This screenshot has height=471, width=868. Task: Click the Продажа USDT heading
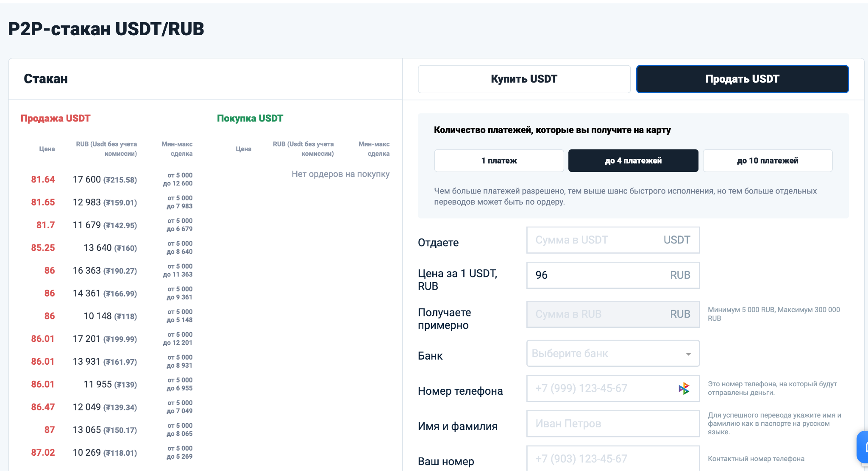pyautogui.click(x=56, y=118)
